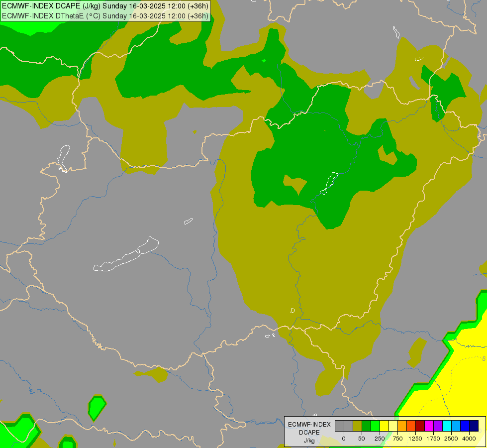Viewport: 487px width, 448px height.
Task: Choose the navy legend swatch
Action: (474, 426)
